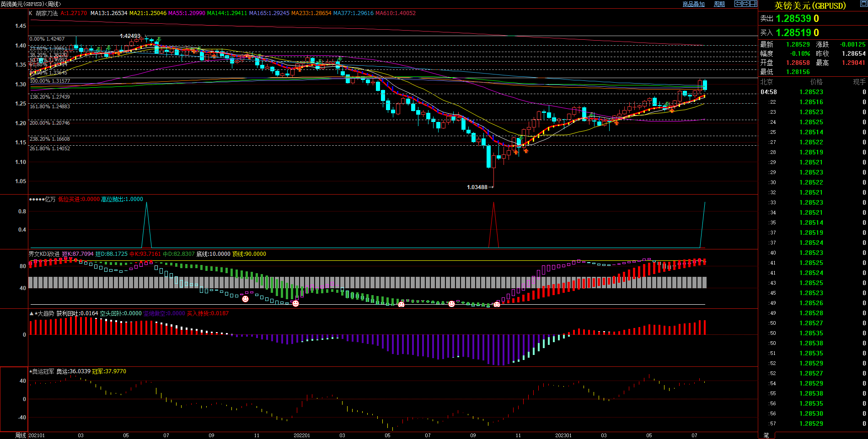Screen dimensions: 868x439
Task: Click the right arrow navigation icon
Action: click(x=746, y=4)
